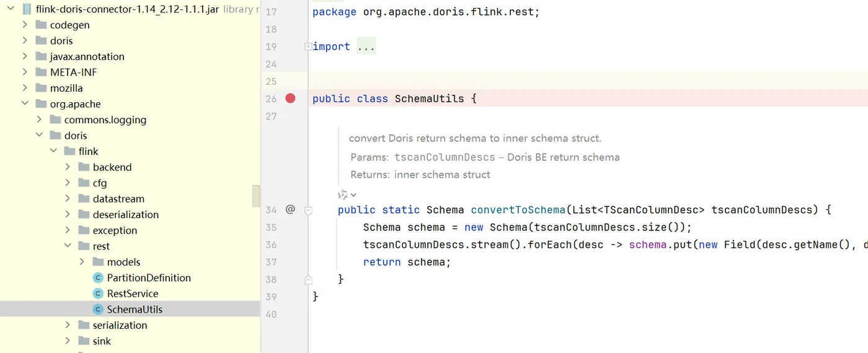Expand the serialization folder
Viewport: 868px width, 353px height.
[68, 325]
